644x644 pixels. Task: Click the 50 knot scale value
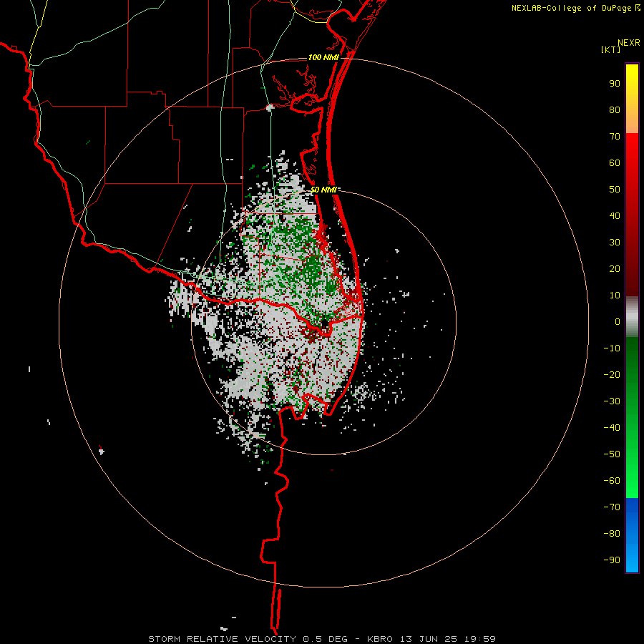point(615,190)
